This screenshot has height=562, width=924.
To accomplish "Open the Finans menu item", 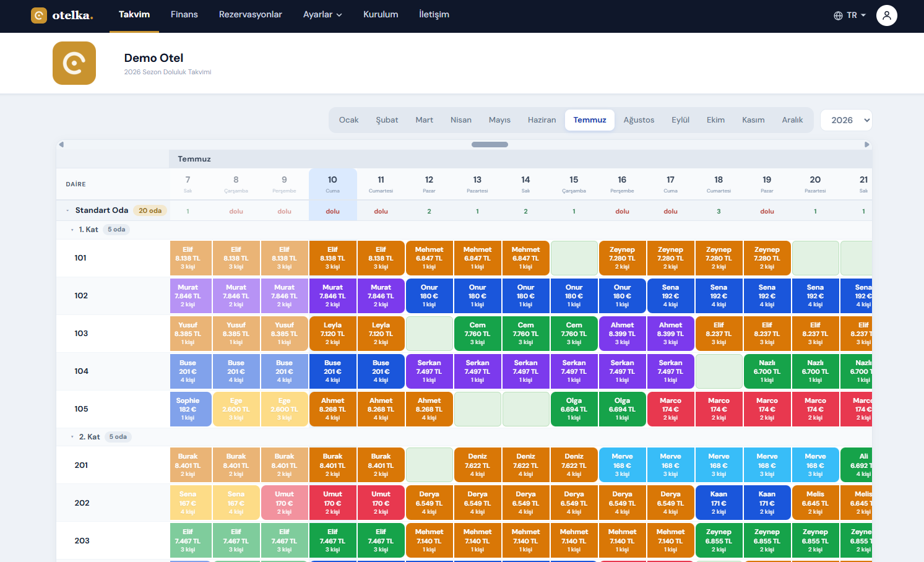I will [184, 14].
